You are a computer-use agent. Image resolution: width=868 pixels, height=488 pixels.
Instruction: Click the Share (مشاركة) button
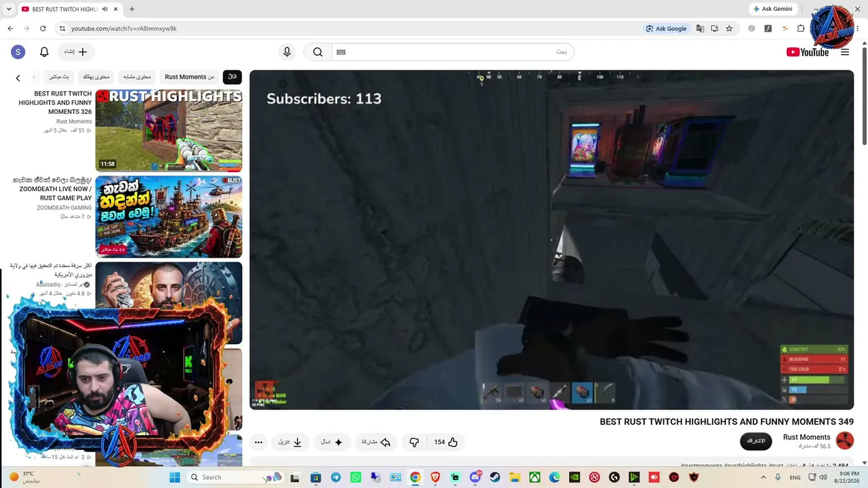click(376, 443)
